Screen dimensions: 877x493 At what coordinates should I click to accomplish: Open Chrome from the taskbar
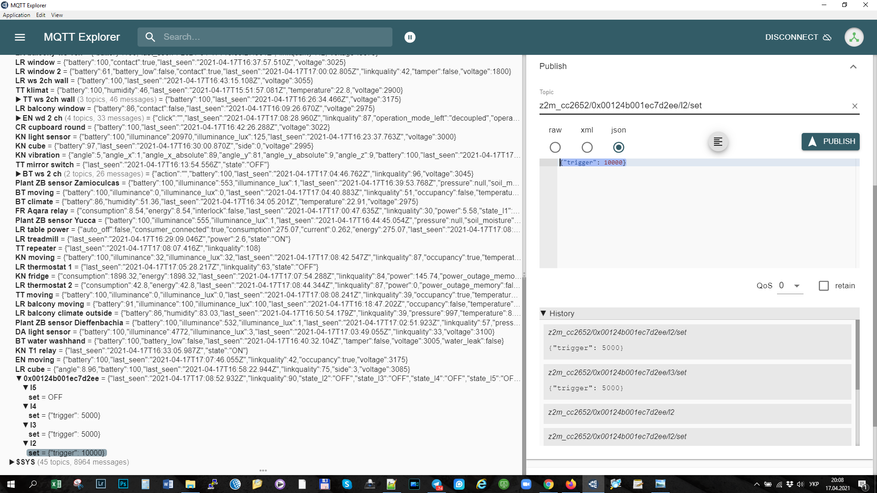point(548,484)
